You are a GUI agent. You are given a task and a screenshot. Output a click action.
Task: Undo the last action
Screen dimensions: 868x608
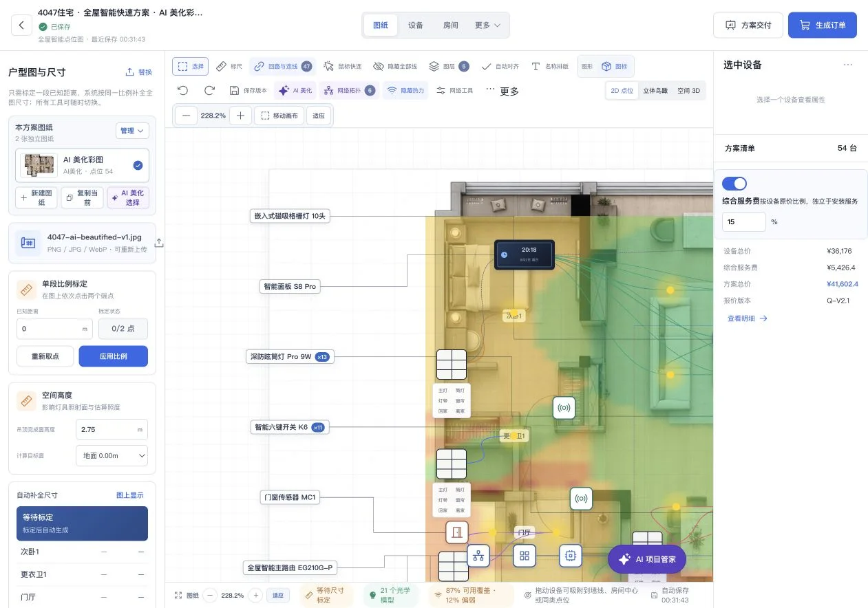(x=182, y=90)
